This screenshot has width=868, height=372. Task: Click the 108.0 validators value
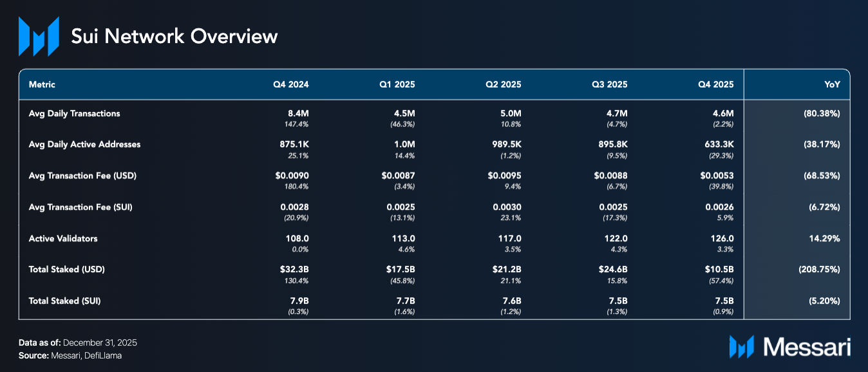297,238
